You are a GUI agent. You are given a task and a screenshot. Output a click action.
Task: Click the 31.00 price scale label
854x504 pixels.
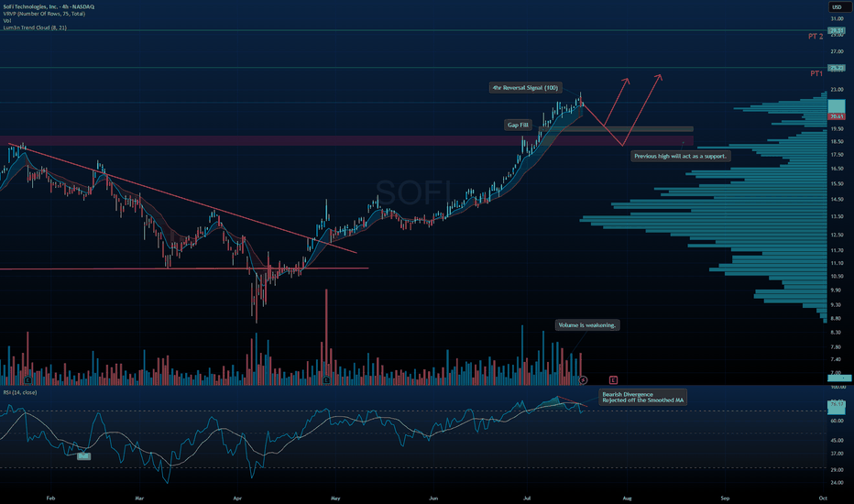tap(837, 18)
